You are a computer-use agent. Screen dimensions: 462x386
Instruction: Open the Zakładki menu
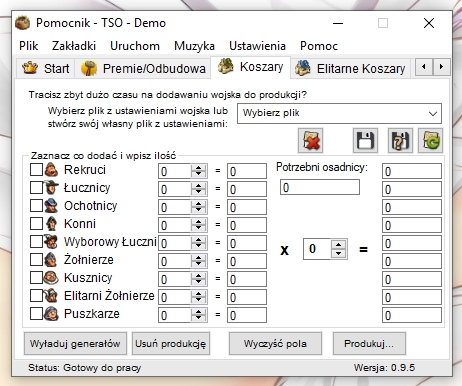pyautogui.click(x=74, y=46)
